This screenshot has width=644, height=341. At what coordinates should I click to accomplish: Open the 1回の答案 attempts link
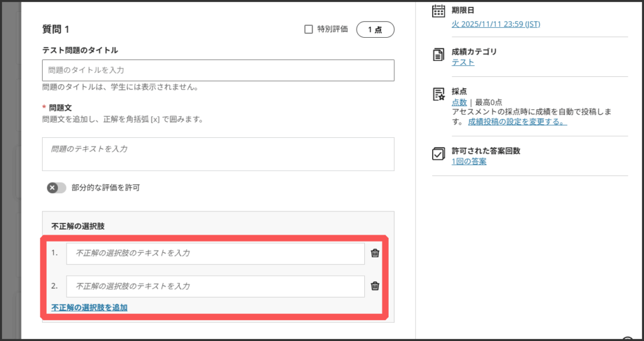click(x=469, y=161)
